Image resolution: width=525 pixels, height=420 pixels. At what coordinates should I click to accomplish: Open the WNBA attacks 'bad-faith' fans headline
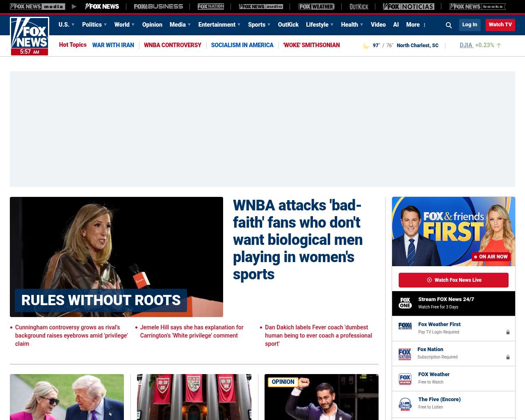tap(298, 240)
